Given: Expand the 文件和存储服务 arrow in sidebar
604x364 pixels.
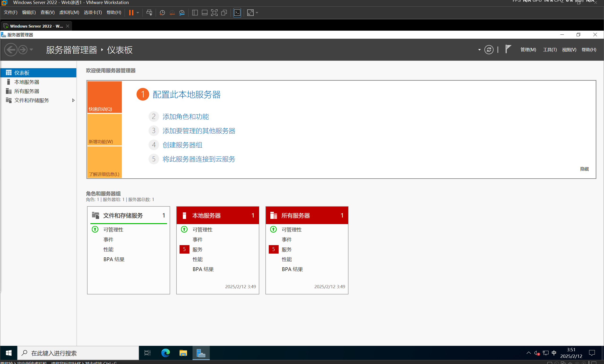Looking at the screenshot, I should tap(73, 100).
